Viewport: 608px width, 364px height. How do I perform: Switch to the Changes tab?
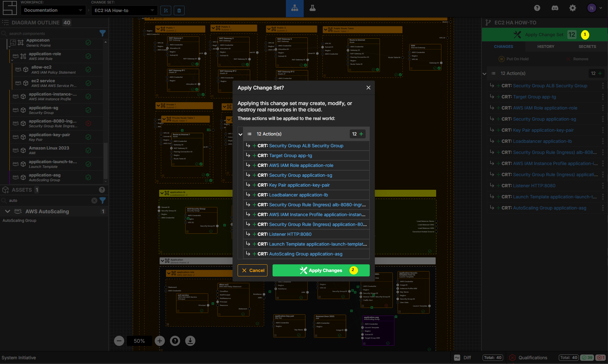pos(503,46)
